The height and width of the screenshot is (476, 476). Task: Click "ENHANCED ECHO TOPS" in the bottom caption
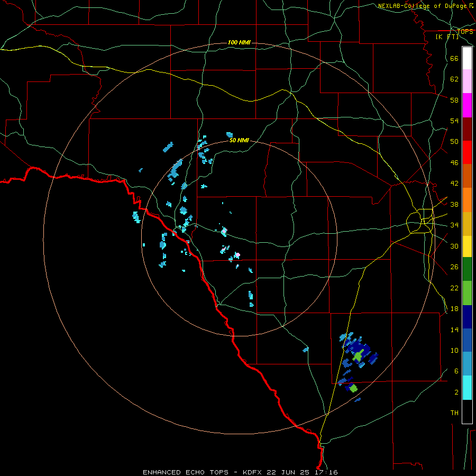186,472
